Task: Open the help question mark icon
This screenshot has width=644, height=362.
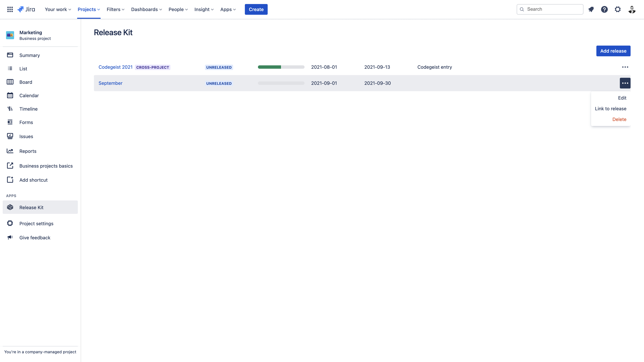Action: 604,10
